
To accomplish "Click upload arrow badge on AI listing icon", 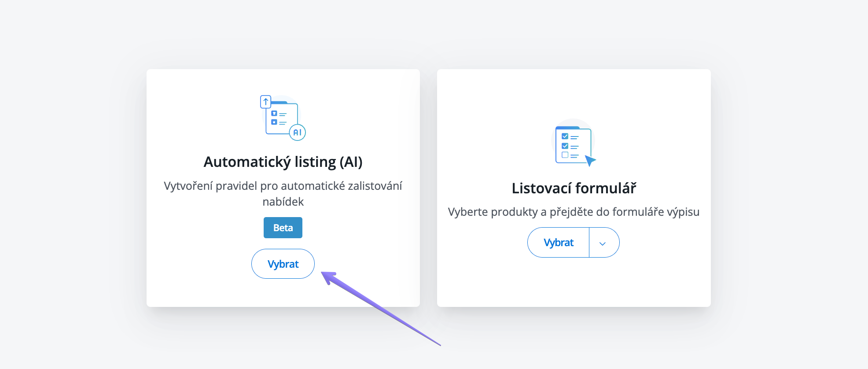I will pos(265,102).
